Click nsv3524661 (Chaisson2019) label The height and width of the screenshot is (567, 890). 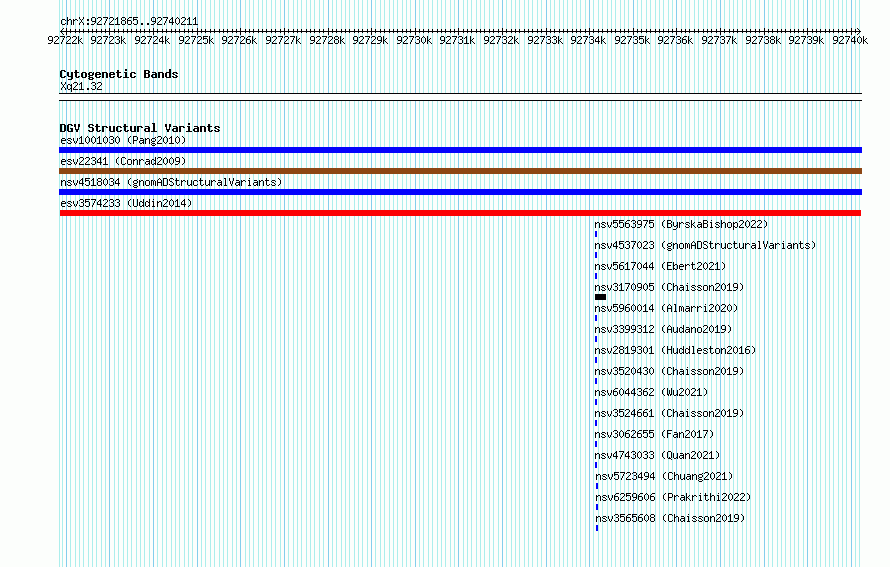coord(669,413)
